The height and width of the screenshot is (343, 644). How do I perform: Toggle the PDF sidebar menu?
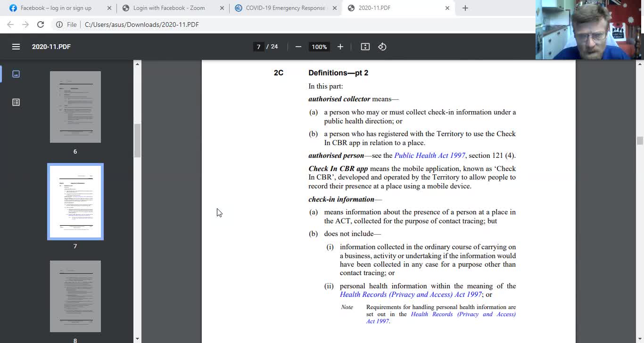coord(16,47)
